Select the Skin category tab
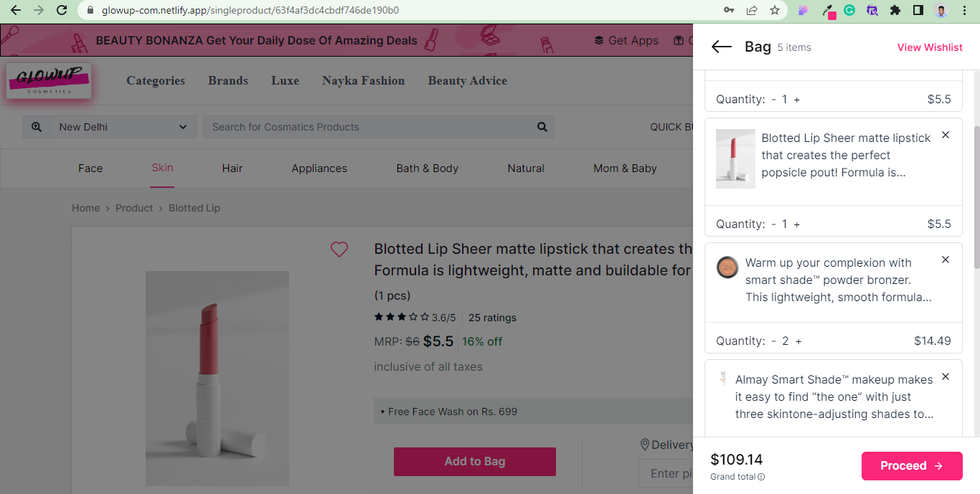 pyautogui.click(x=162, y=168)
